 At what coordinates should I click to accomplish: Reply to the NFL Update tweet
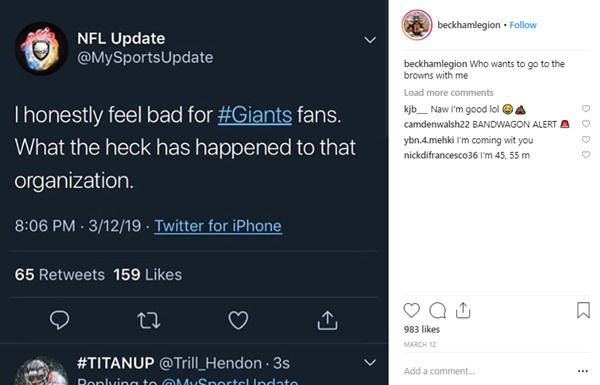pyautogui.click(x=59, y=320)
